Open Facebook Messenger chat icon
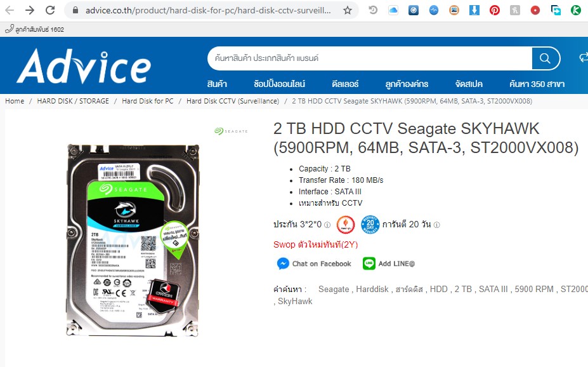The height and width of the screenshot is (367, 588). tap(283, 264)
